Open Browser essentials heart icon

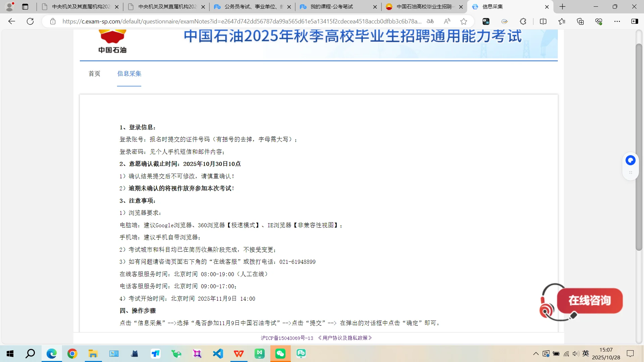pyautogui.click(x=599, y=21)
